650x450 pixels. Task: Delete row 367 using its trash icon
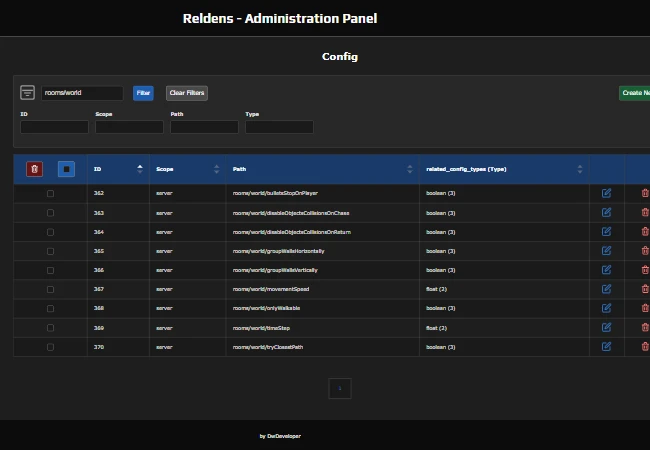645,289
